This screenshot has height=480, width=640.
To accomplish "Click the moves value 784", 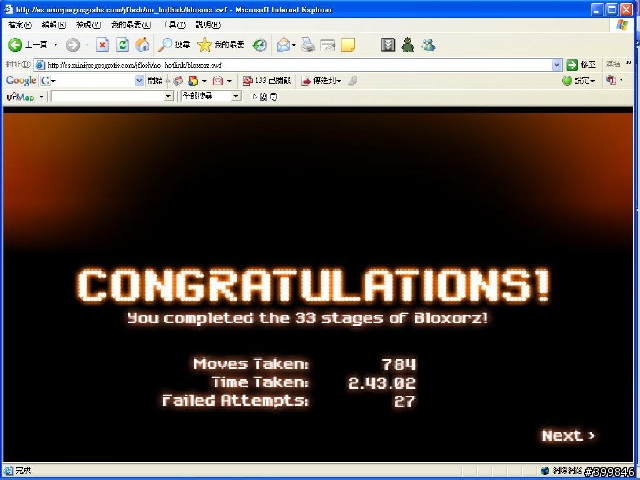I will point(399,364).
